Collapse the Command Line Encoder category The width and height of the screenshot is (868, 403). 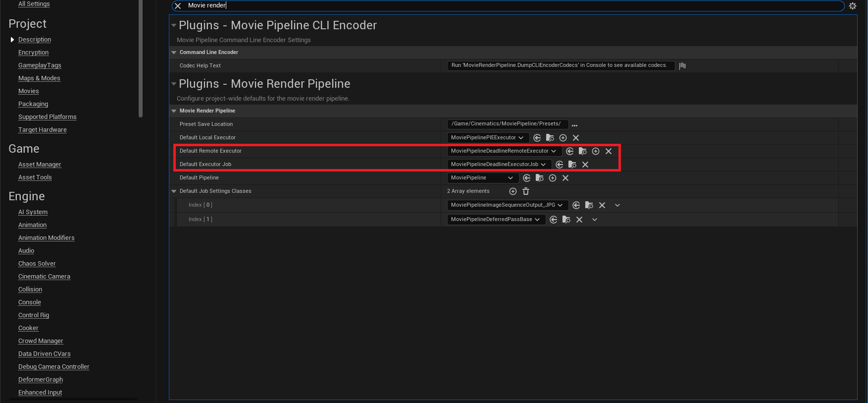coord(174,53)
